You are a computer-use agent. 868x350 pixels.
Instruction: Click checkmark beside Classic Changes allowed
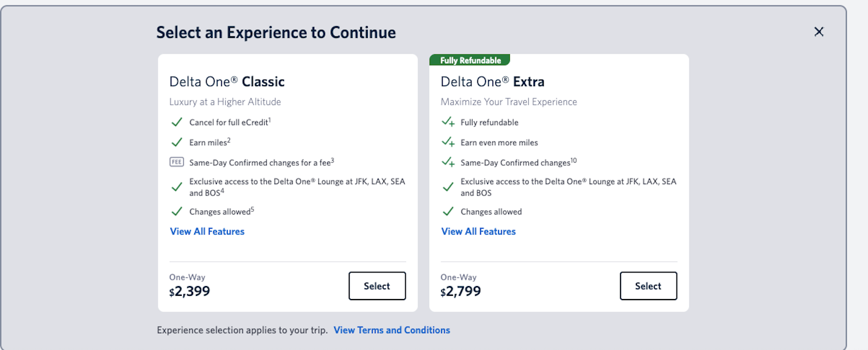(x=177, y=212)
